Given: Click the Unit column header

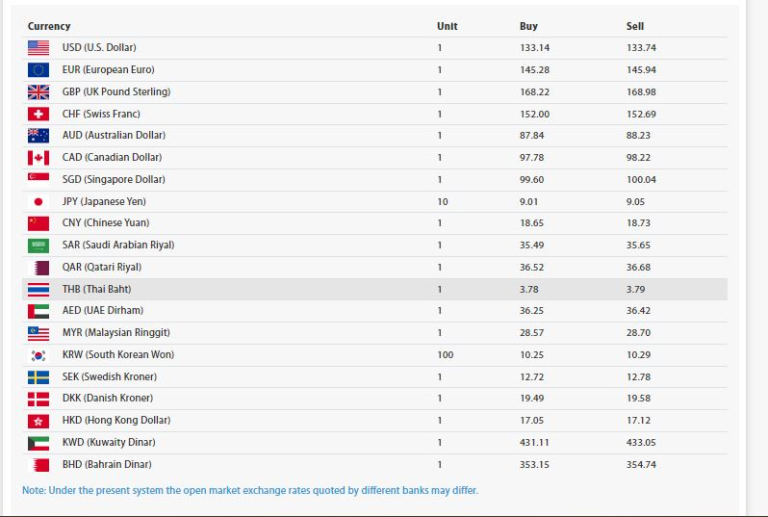Looking at the screenshot, I should coord(447,26).
